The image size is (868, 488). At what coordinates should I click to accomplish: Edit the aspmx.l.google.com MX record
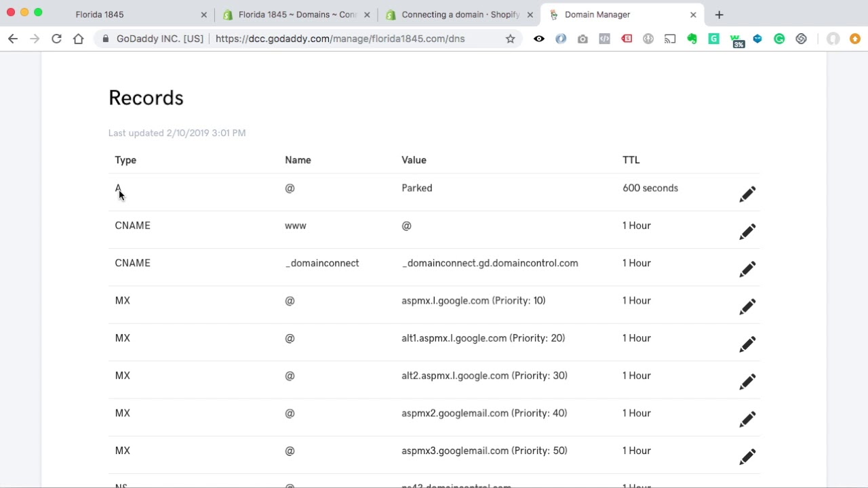point(747,306)
